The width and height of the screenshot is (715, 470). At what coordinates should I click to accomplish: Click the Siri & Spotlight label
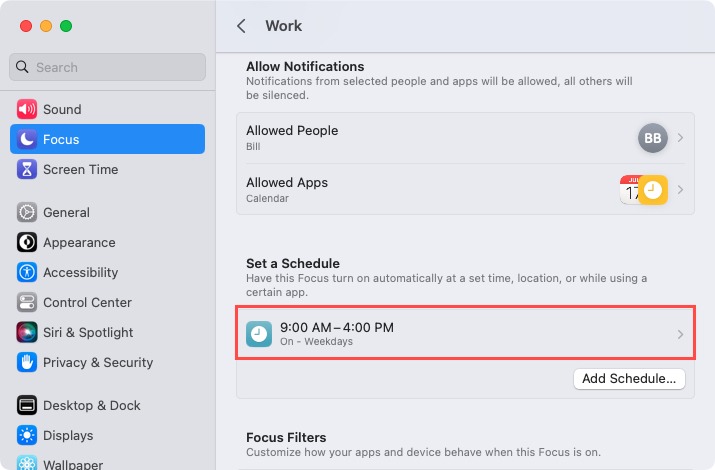(88, 332)
